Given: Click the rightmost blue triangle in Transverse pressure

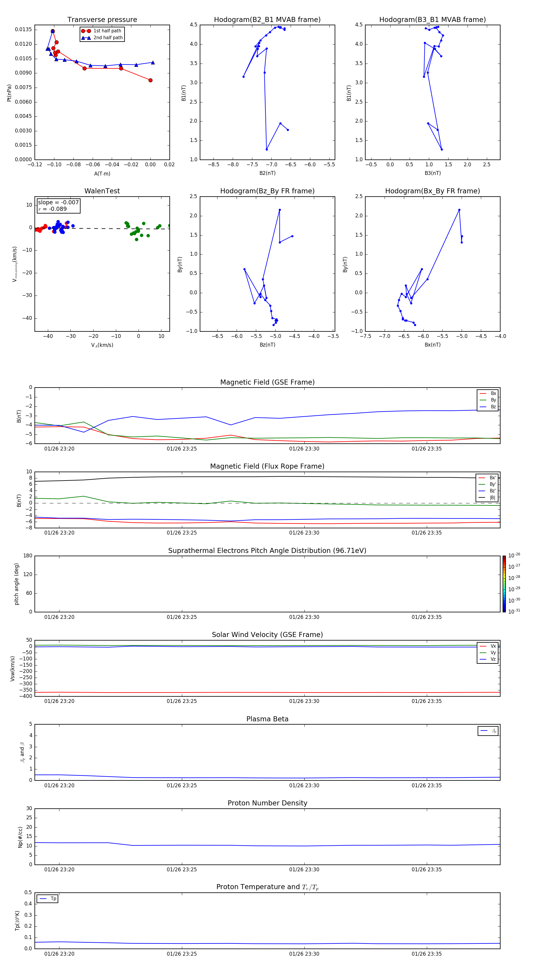Looking at the screenshot, I should tap(153, 62).
